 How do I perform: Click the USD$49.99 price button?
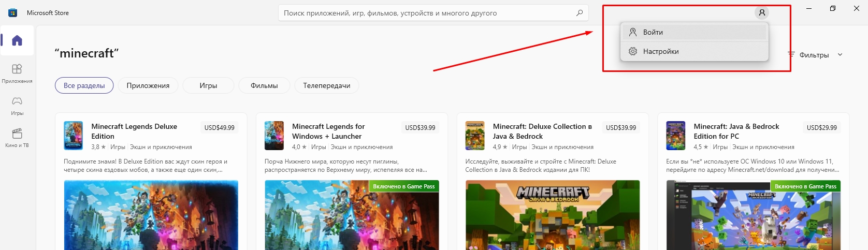coord(219,127)
